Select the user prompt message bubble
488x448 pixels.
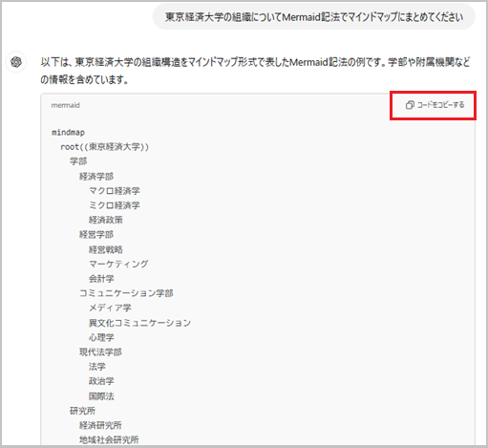pos(314,17)
